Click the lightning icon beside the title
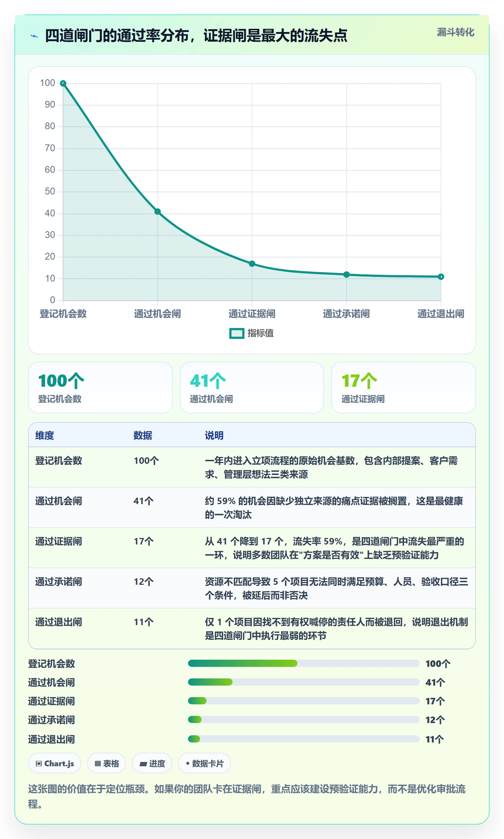This screenshot has width=504, height=839. click(34, 36)
